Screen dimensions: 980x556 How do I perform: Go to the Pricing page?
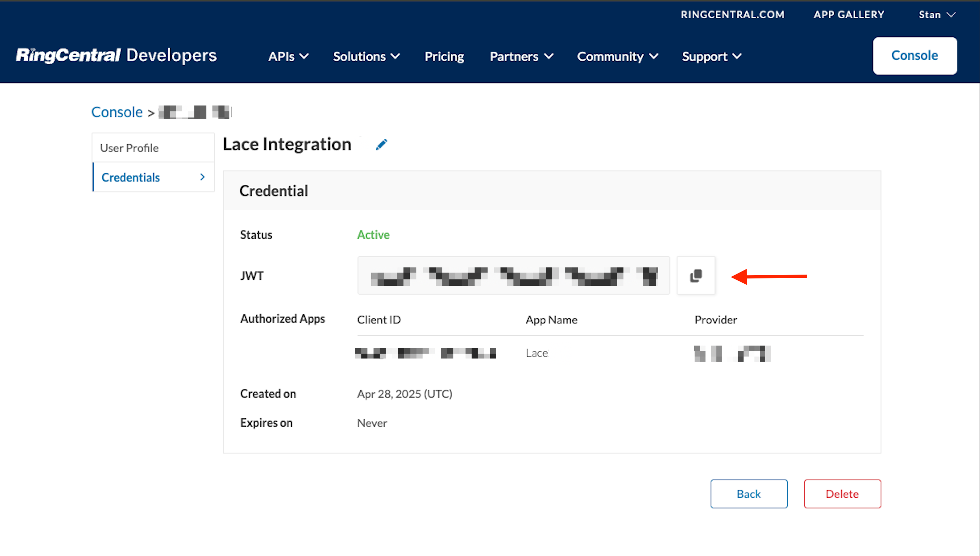pos(444,56)
